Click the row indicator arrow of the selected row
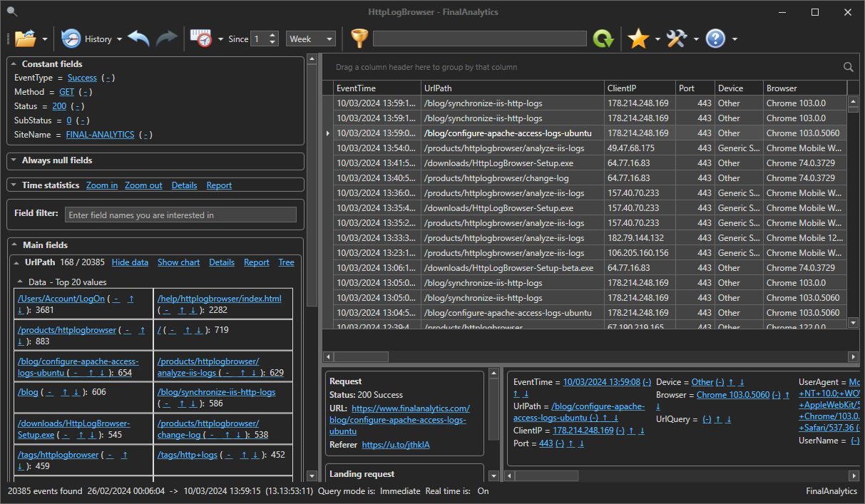865x504 pixels. coord(328,133)
